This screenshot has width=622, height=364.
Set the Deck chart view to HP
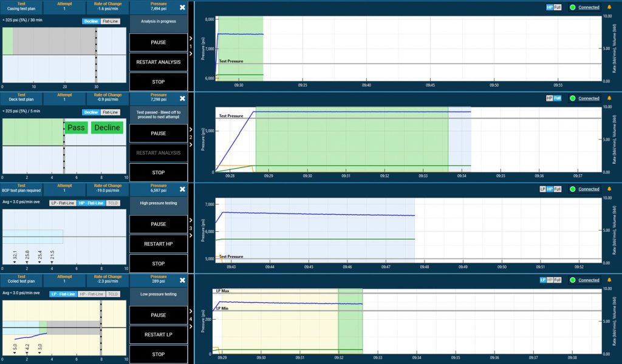(550, 98)
